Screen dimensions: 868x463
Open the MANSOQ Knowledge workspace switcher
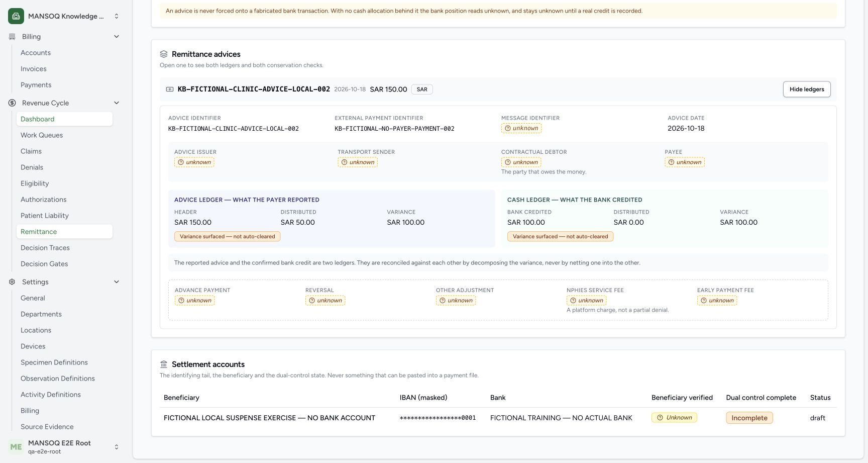tap(117, 16)
